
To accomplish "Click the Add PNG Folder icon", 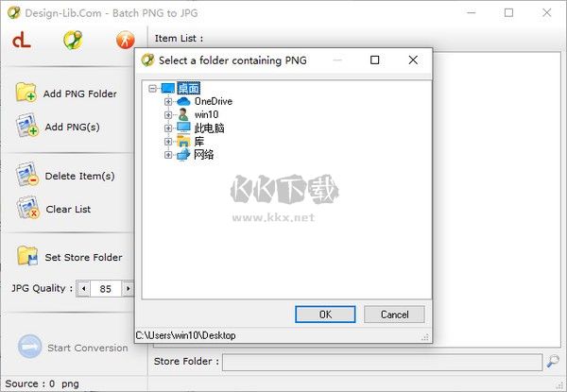I will tap(26, 93).
